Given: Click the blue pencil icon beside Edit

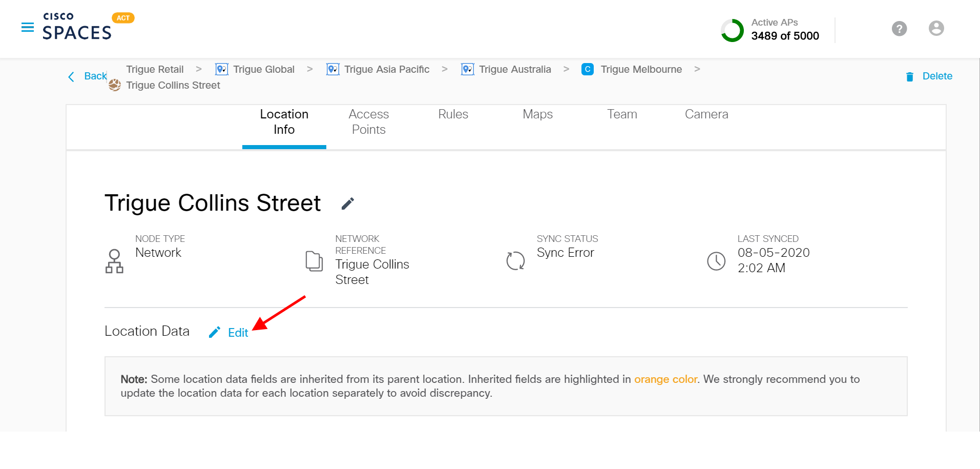Looking at the screenshot, I should tap(215, 333).
